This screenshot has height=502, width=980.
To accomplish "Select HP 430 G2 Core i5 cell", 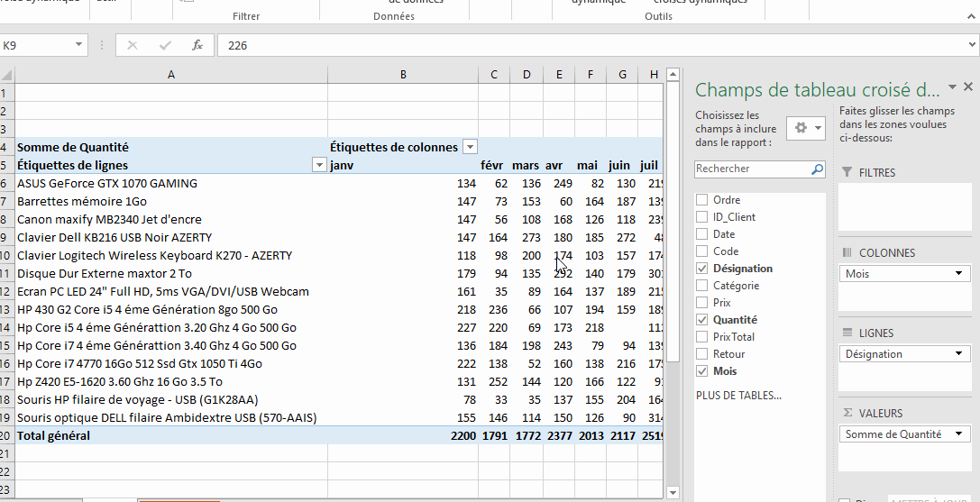I will (x=171, y=309).
